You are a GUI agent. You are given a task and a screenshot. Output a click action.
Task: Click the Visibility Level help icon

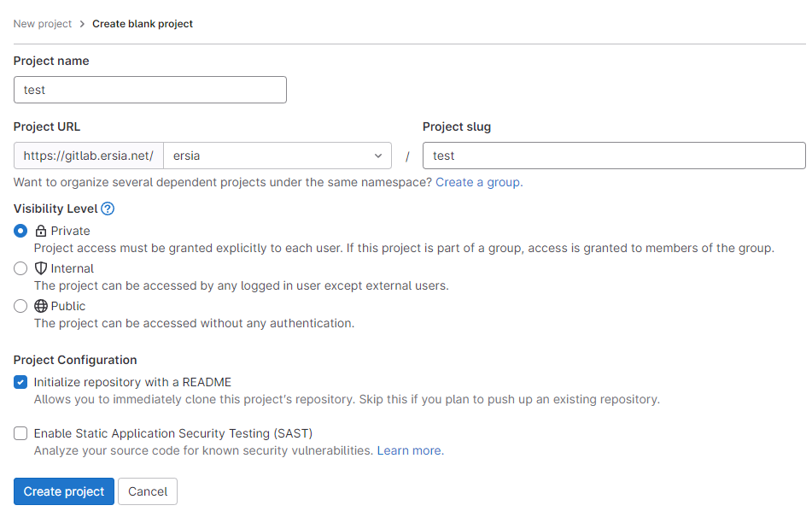pos(108,209)
